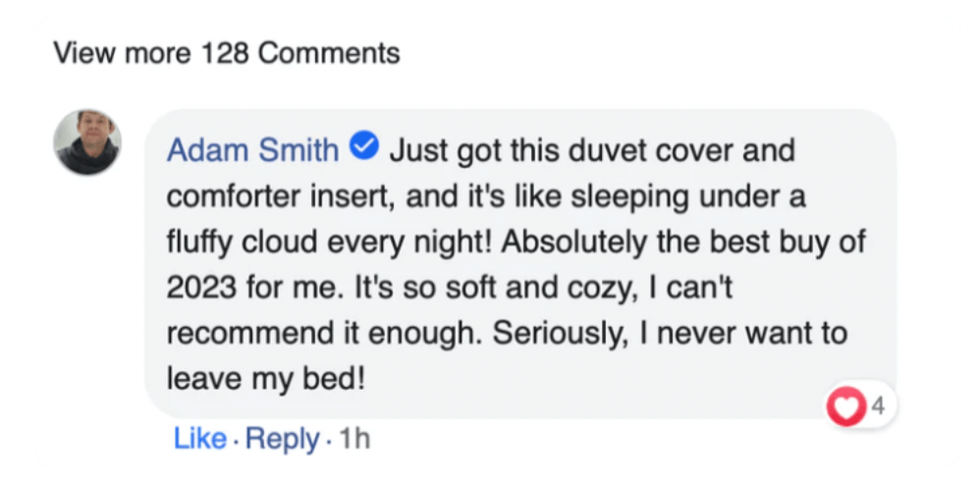Click the phrase 'fluffy cloud' in the comment
Viewport: 980px width, 483px height.
click(244, 241)
